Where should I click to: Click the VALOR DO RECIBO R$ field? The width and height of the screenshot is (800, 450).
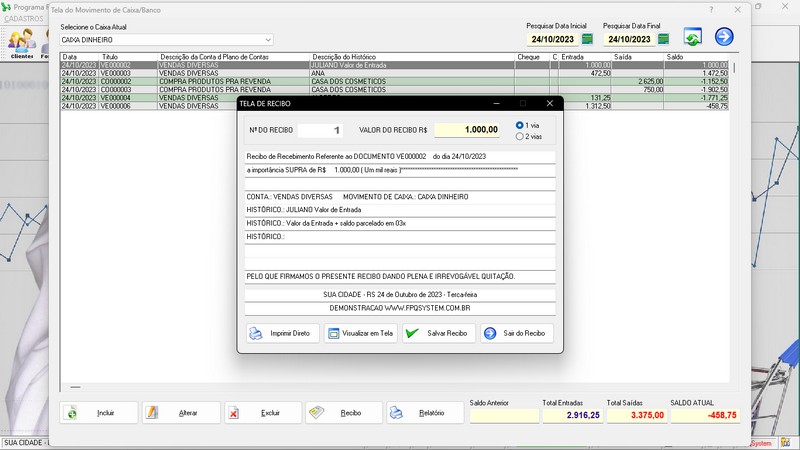tap(467, 130)
